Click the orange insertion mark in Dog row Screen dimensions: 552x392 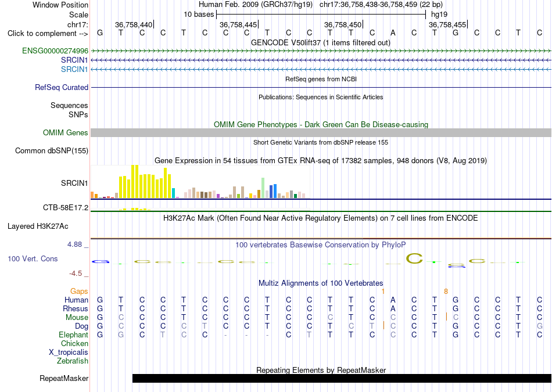click(x=383, y=325)
